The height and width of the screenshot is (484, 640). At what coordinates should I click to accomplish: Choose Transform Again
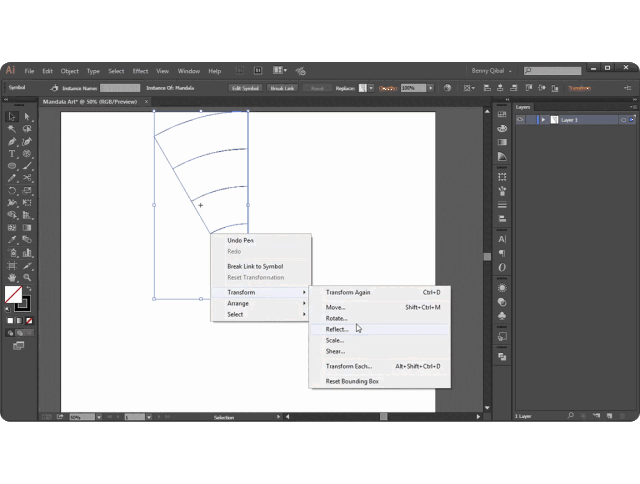click(x=380, y=292)
